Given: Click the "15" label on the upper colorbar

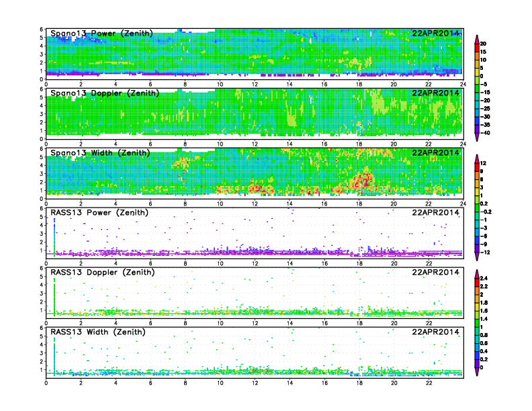Looking at the screenshot, I should click(x=483, y=52).
